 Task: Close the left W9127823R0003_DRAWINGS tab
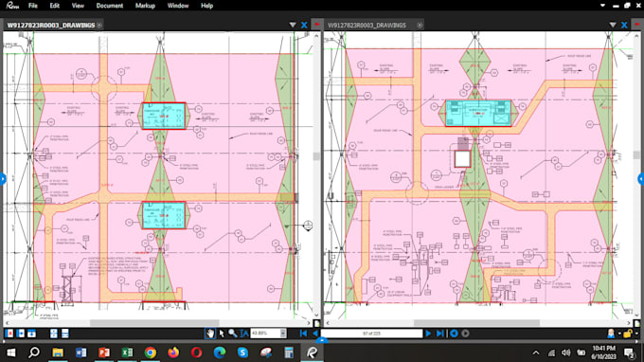point(99,25)
